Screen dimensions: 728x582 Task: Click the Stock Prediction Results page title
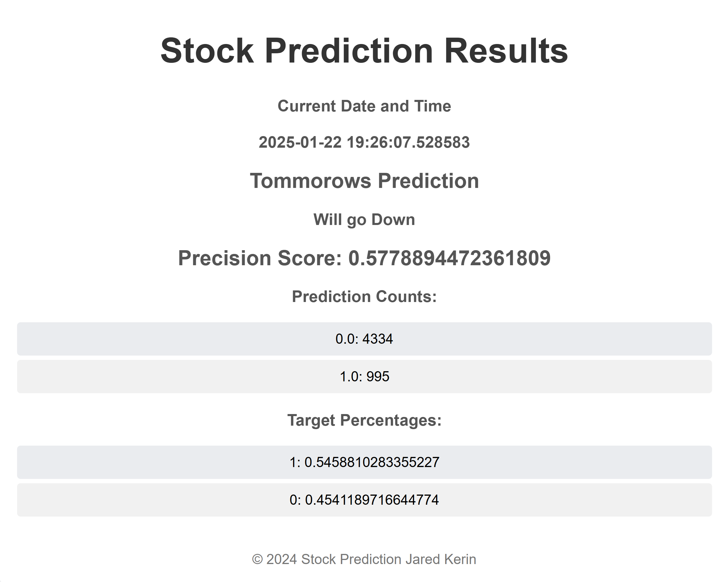(x=364, y=51)
